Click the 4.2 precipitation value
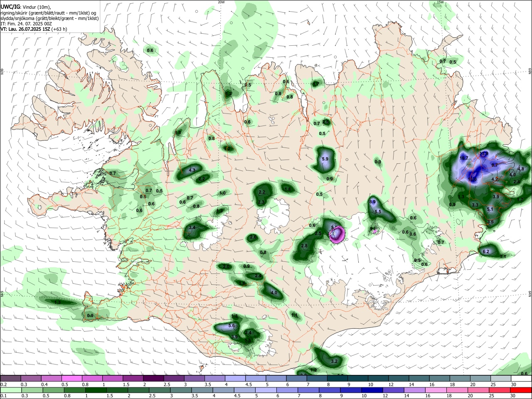 495,179
